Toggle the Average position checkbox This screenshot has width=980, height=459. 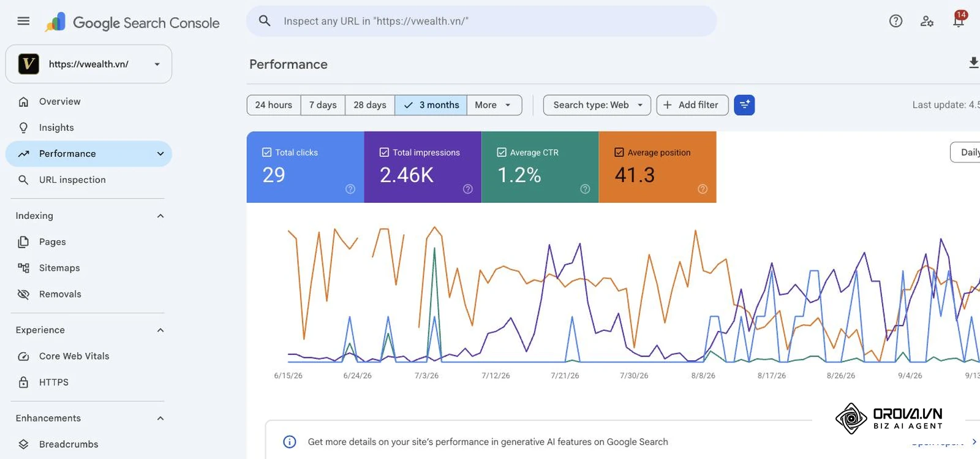click(619, 152)
